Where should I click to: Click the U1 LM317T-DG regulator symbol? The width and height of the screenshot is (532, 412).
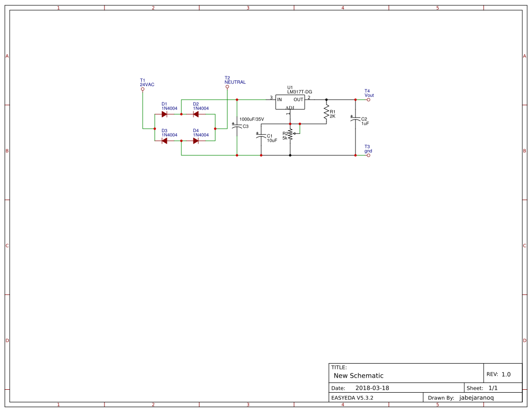pyautogui.click(x=290, y=102)
